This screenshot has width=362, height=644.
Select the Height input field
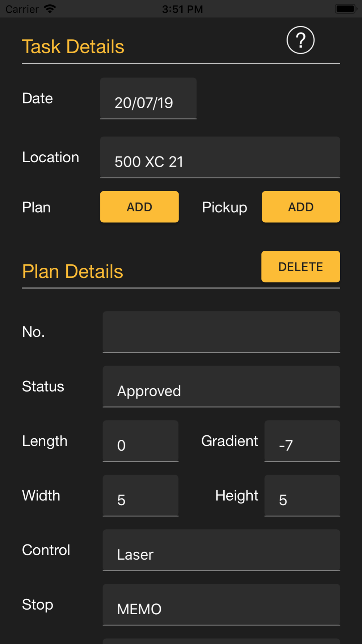click(302, 495)
